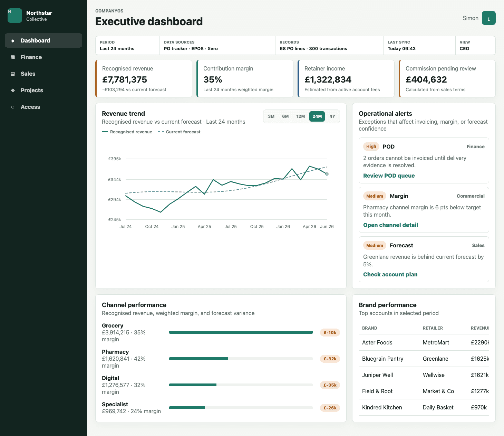Open the Access section
The height and width of the screenshot is (436, 504).
tap(43, 107)
